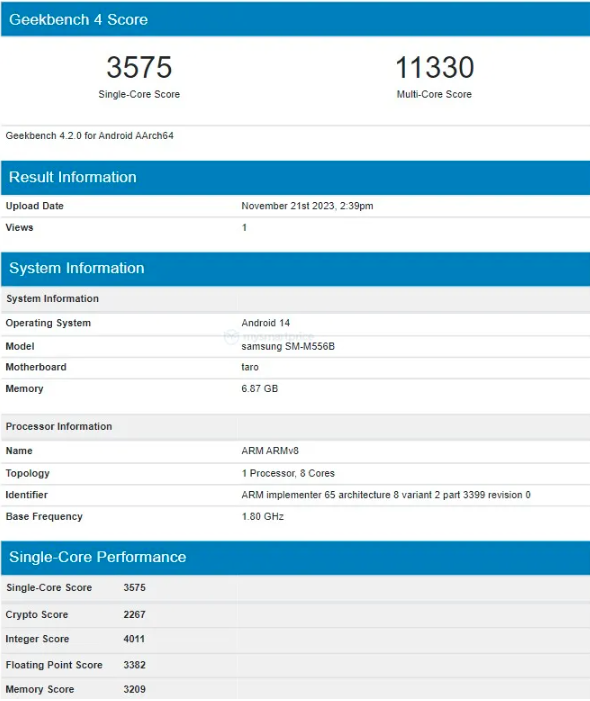Viewport: 590px width, 701px height.
Task: Click the System Information blue section header
Action: click(295, 269)
